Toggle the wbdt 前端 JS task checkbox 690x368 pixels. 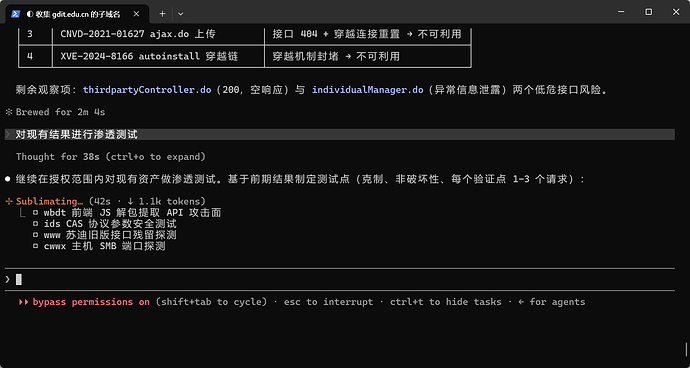[x=36, y=213]
